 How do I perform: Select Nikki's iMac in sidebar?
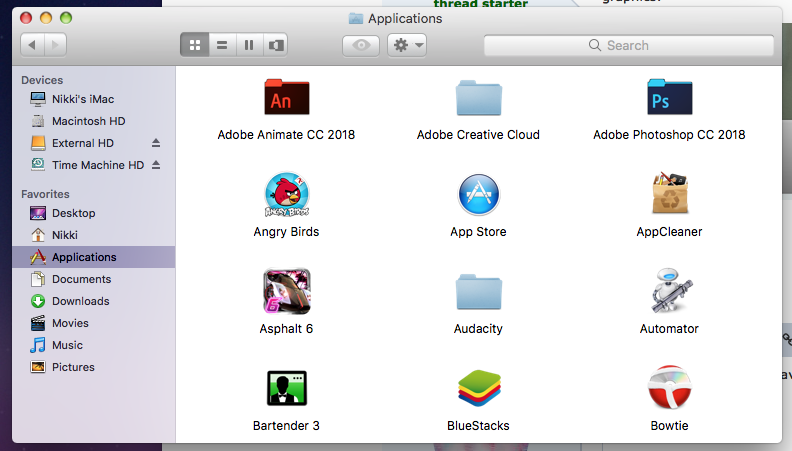click(x=93, y=99)
